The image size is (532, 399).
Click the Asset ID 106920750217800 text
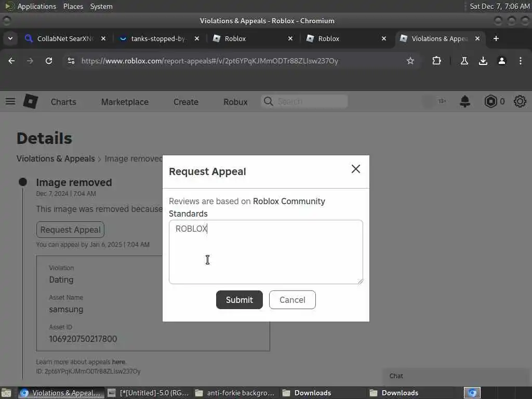point(83,339)
